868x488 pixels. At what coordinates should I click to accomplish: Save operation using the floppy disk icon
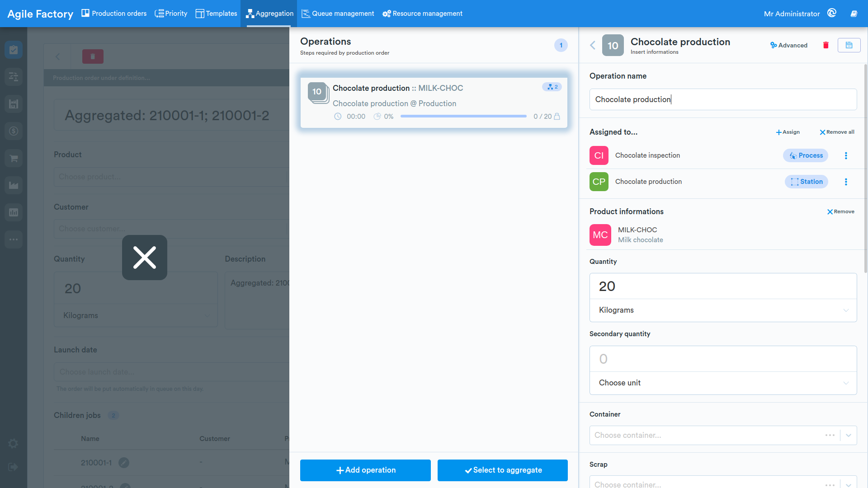tap(849, 45)
